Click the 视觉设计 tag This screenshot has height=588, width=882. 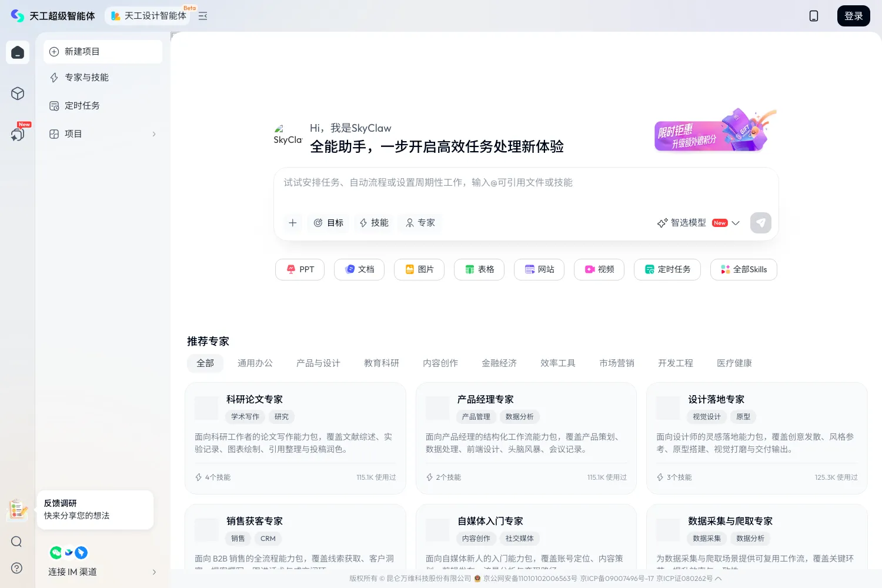(x=707, y=417)
